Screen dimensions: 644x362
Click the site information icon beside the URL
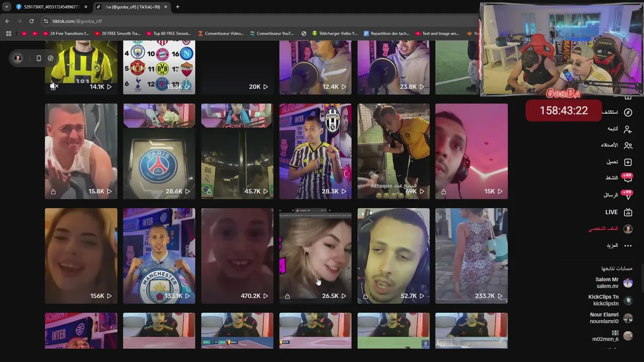46,21
